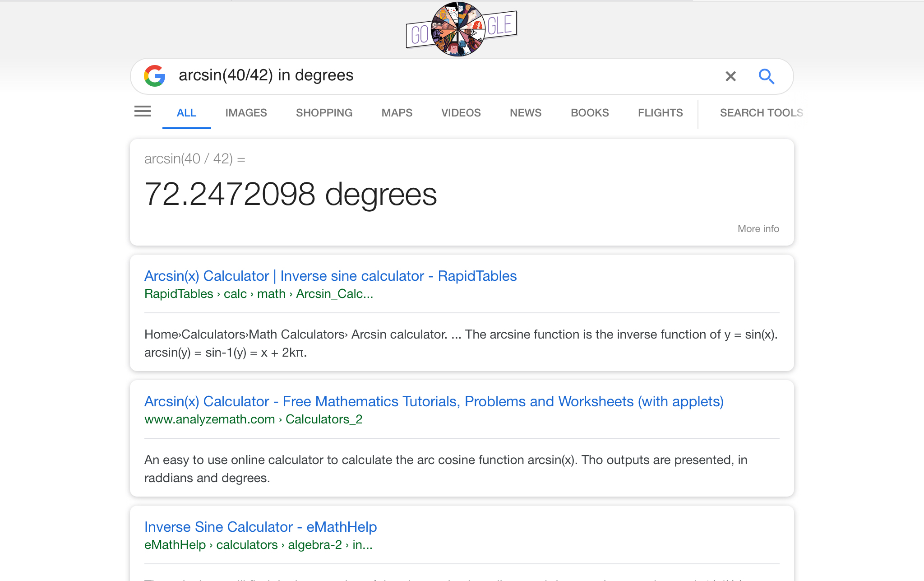Screen dimensions: 924x581
Task: Open the analyzemath Arcsin Calculator result
Action: [434, 401]
